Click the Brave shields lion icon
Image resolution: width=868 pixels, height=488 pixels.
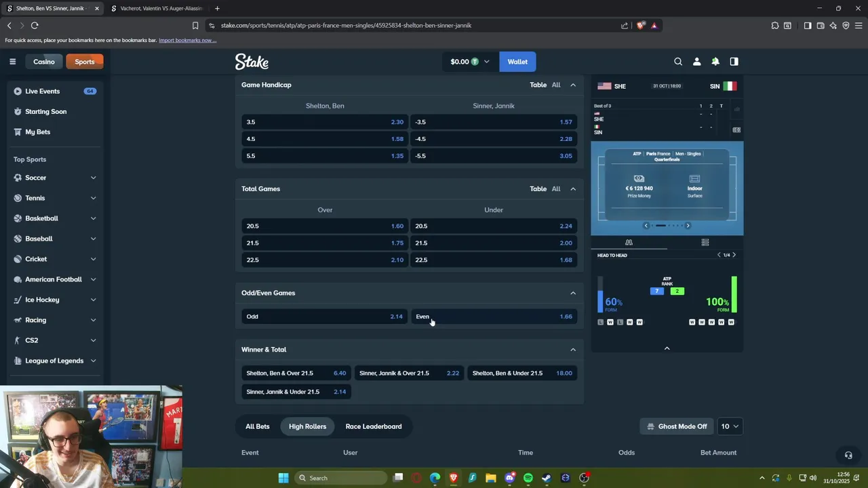[640, 26]
